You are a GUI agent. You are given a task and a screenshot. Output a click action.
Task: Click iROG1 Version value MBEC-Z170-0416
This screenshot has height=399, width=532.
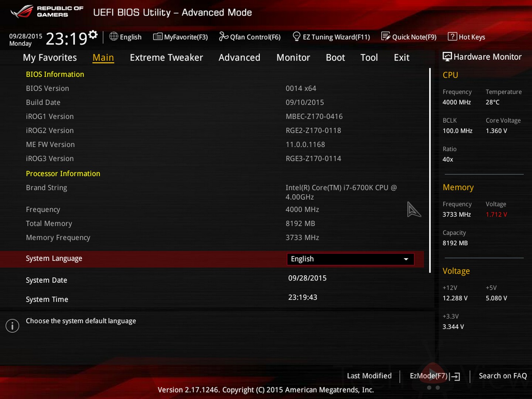314,117
